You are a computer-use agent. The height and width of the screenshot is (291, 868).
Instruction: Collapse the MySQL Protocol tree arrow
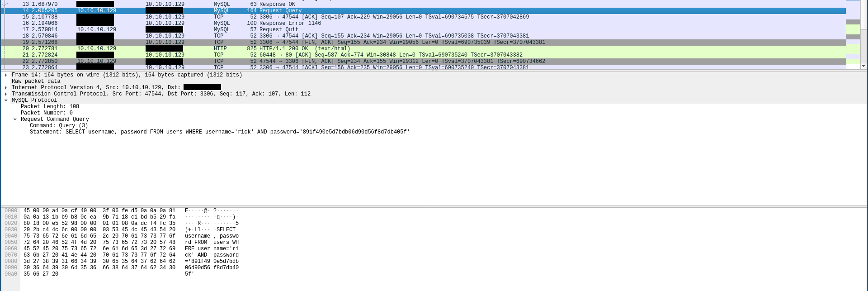click(5, 100)
